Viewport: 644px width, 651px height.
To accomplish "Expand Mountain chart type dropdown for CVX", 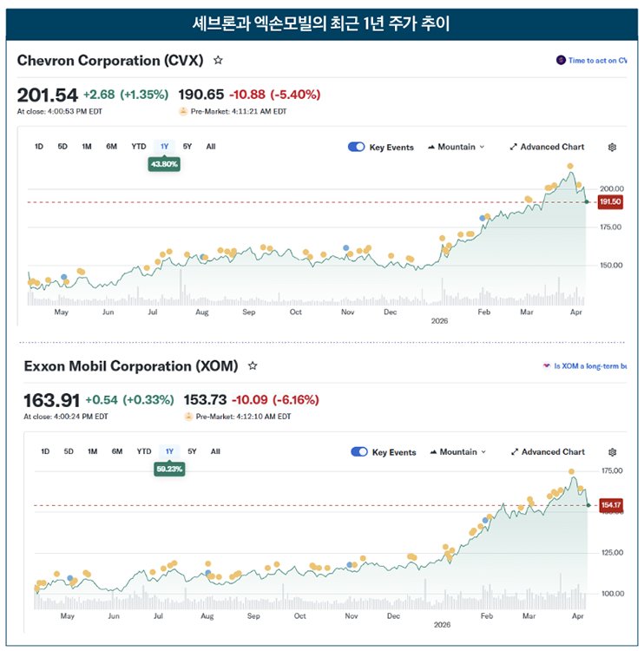I will coord(457,148).
